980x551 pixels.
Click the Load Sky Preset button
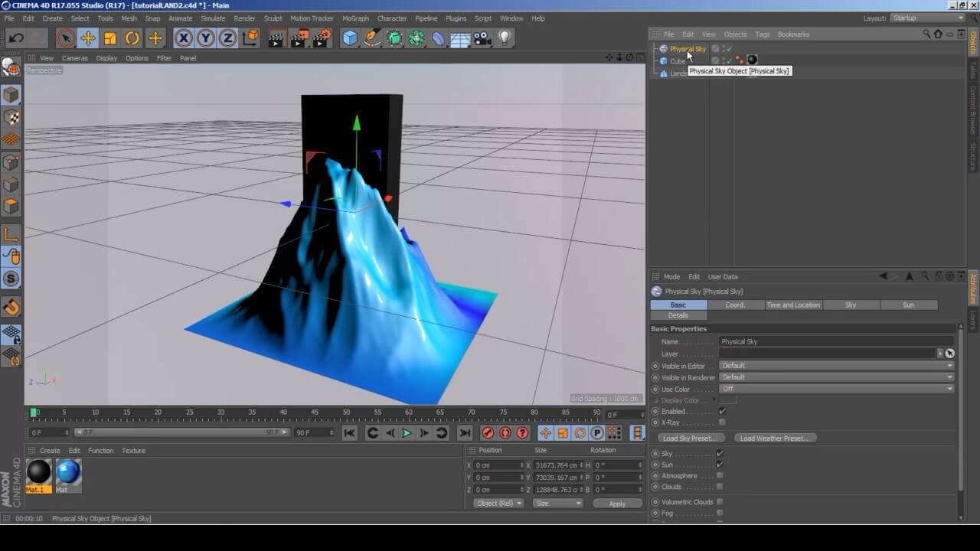coord(691,439)
